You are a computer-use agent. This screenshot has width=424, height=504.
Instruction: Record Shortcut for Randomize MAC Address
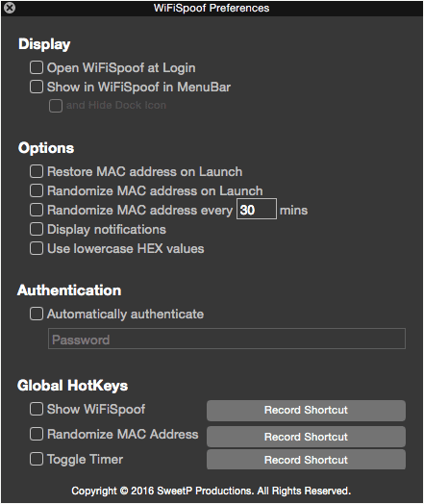306,437
